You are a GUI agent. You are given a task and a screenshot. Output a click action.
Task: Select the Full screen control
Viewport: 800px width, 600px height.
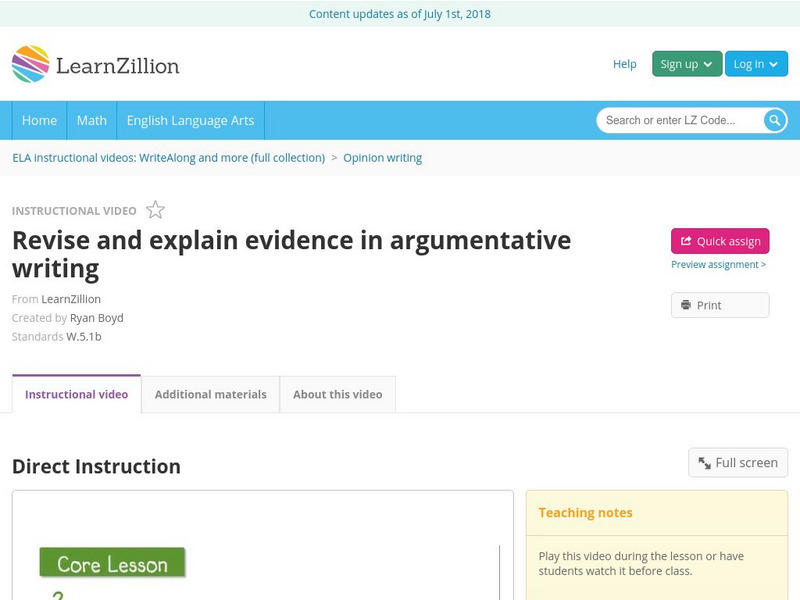[x=737, y=462]
